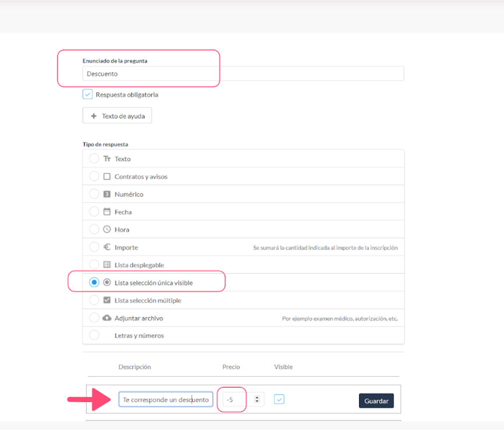Viewport: 504px width, 430px height.
Task: Select the Lista selección múltiple radio button
Action: 94,300
